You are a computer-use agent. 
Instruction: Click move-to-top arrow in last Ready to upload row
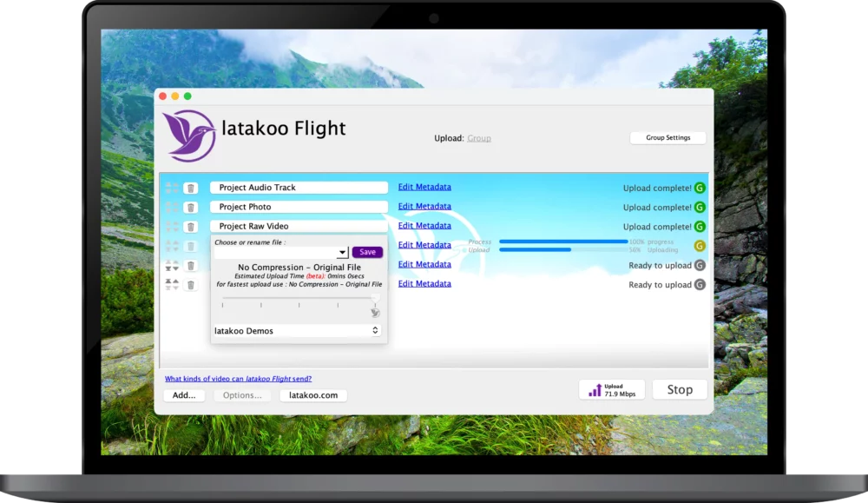168,282
